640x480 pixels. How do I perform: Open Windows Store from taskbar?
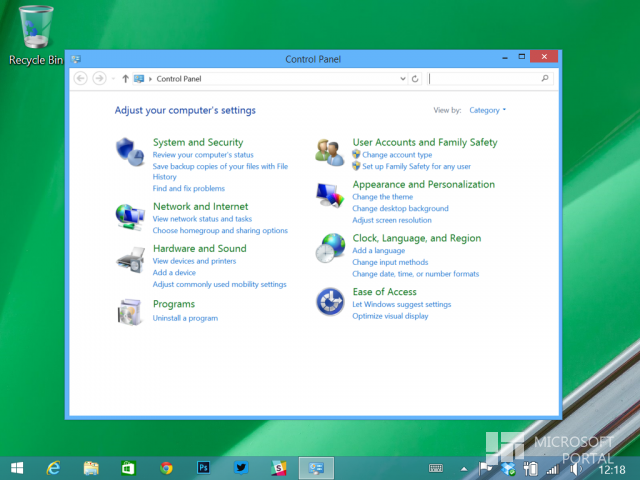point(128,468)
